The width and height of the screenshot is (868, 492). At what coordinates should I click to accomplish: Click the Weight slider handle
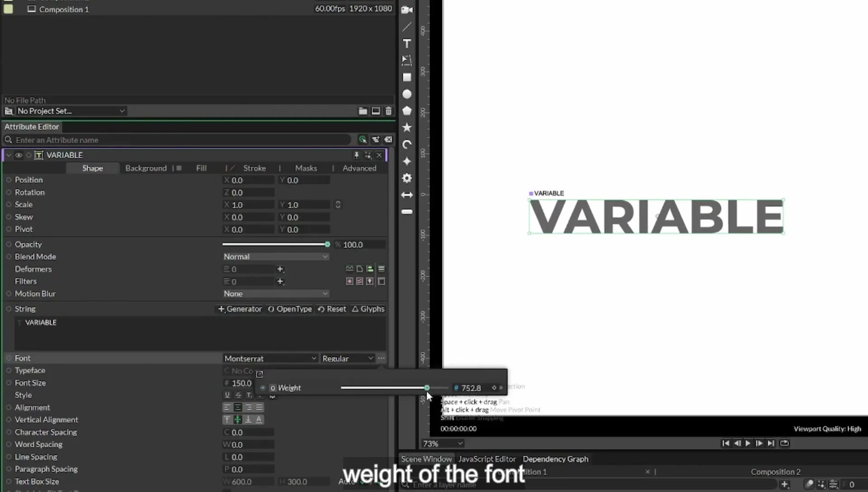point(427,388)
